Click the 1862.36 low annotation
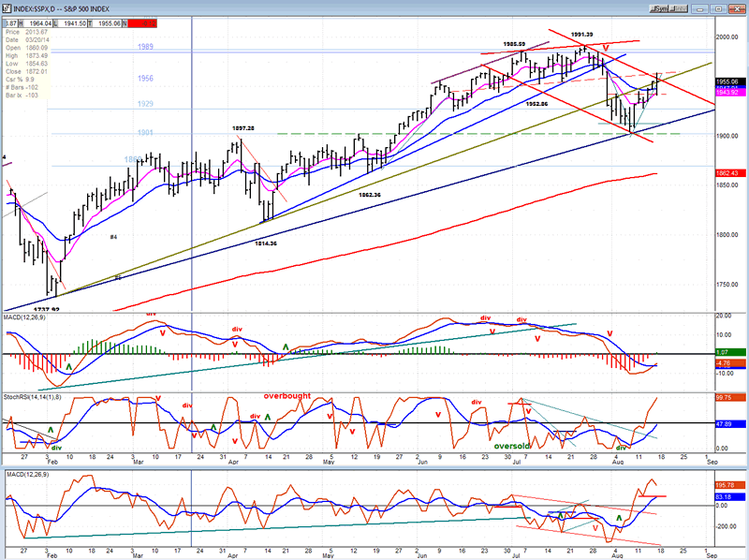Viewport: 749px width, 560px height. [x=369, y=195]
